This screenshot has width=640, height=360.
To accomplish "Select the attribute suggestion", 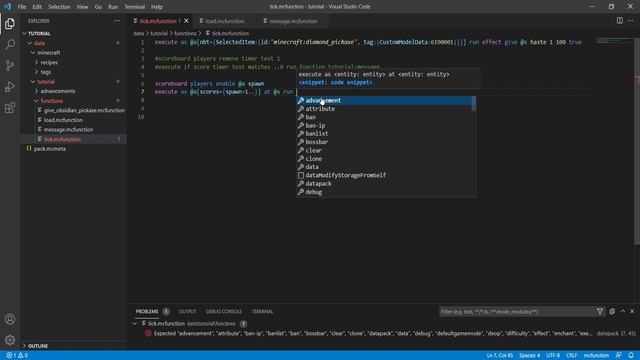I will 385,109.
